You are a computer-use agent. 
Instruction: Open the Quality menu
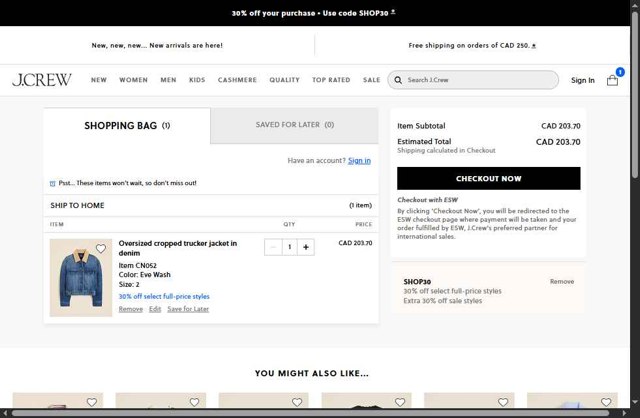click(x=284, y=80)
